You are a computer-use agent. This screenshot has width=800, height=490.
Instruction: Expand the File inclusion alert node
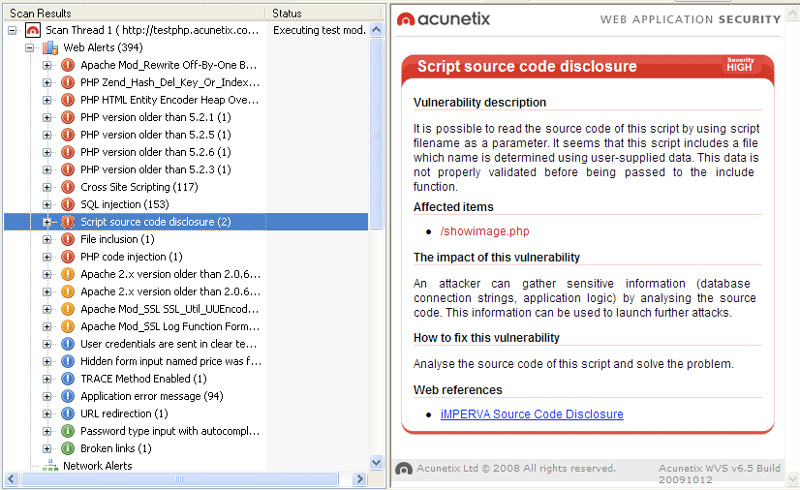click(47, 239)
